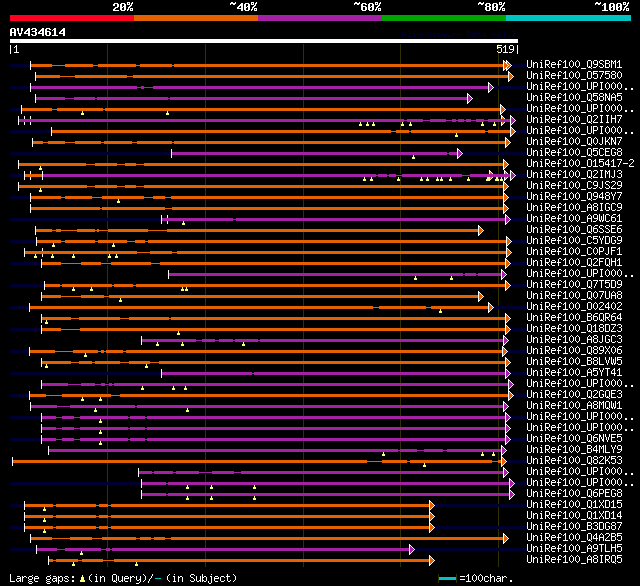This screenshot has width=640, height=586.
Task: Select the UniRef100_C9JS29 label
Action: click(574, 186)
